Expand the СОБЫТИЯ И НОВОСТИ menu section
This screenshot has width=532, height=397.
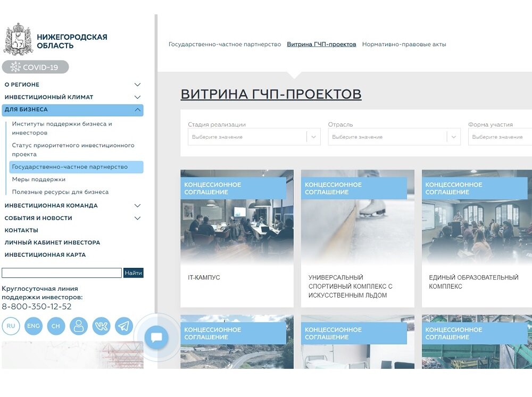72,218
